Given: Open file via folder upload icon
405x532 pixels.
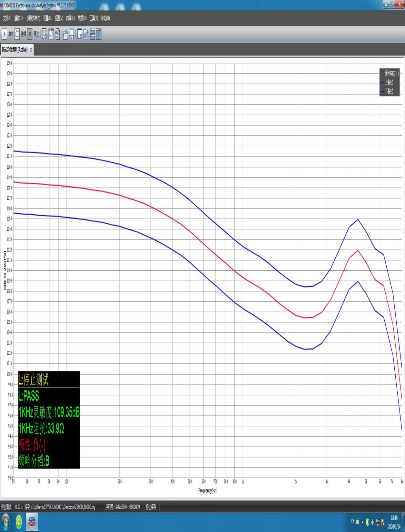Looking at the screenshot, I should (x=65, y=34).
